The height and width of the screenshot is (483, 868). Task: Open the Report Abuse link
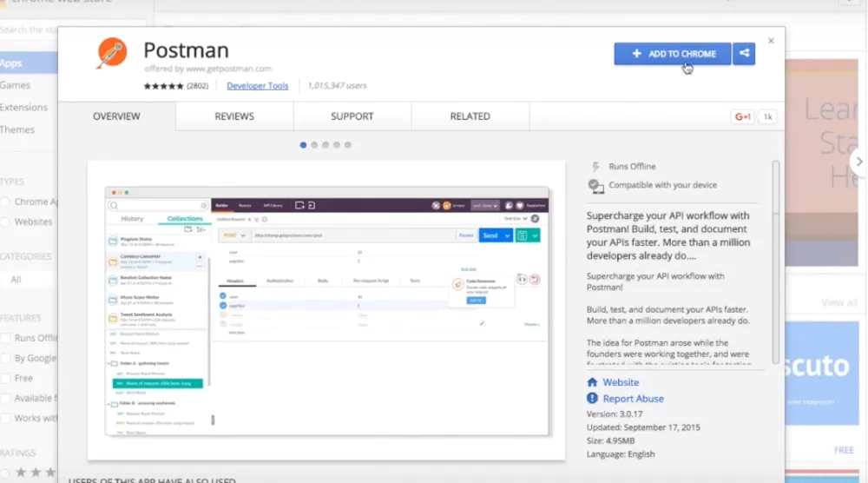(x=634, y=398)
